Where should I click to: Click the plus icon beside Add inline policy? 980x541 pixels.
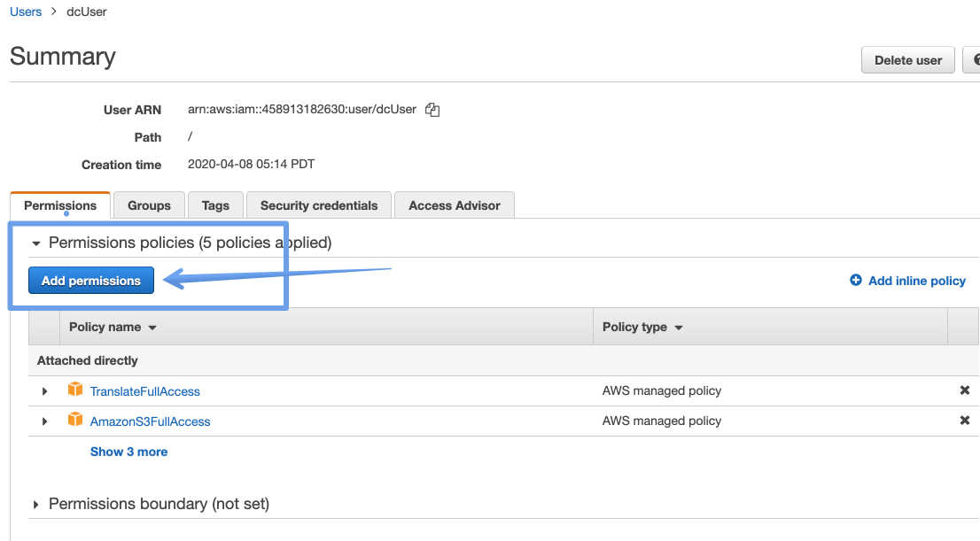pyautogui.click(x=856, y=280)
